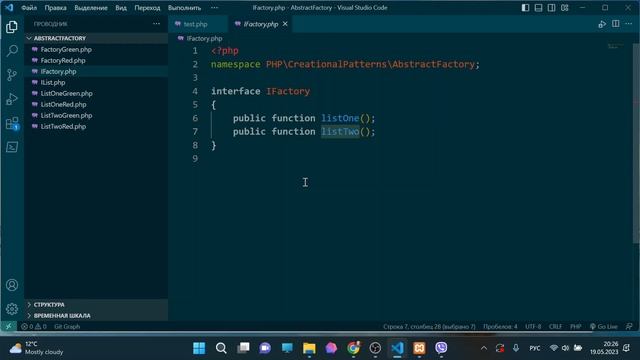Open notifications bell in status bar
The image size is (640, 360).
click(629, 327)
